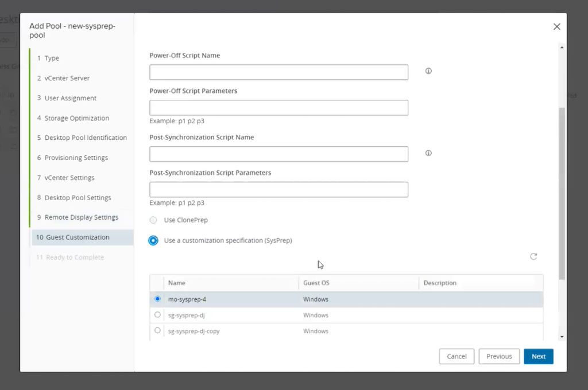Screen dimensions: 588x390
Task: Click the Next button
Action: coord(538,356)
